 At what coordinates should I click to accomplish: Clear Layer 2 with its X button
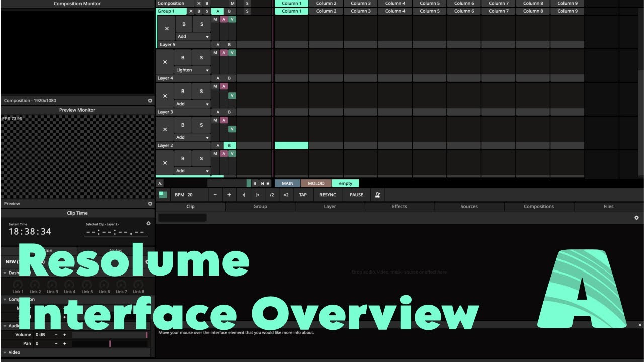pos(165,129)
